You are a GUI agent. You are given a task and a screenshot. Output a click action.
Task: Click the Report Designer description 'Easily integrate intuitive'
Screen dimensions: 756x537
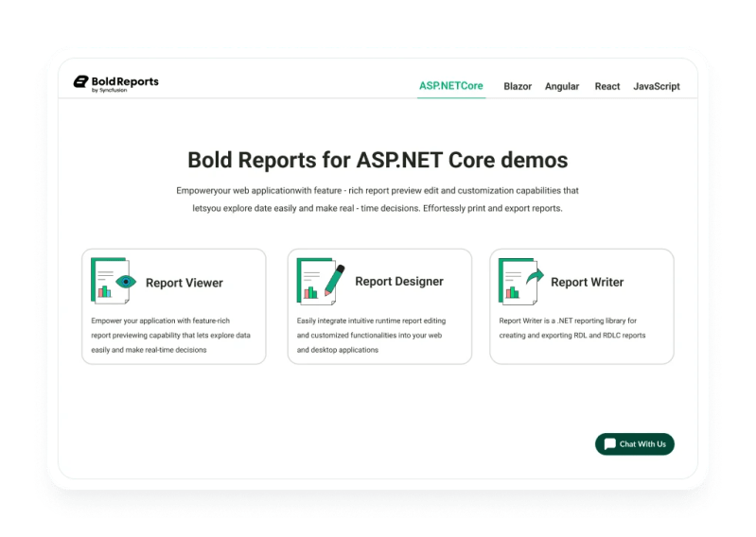click(371, 336)
